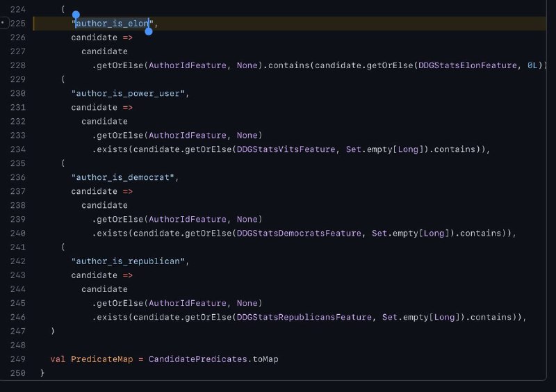Select line number 225
The width and height of the screenshot is (556, 392).
coord(17,24)
